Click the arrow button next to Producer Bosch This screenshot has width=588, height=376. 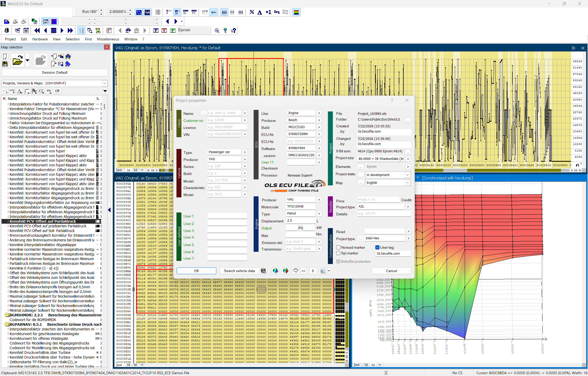tap(319, 120)
